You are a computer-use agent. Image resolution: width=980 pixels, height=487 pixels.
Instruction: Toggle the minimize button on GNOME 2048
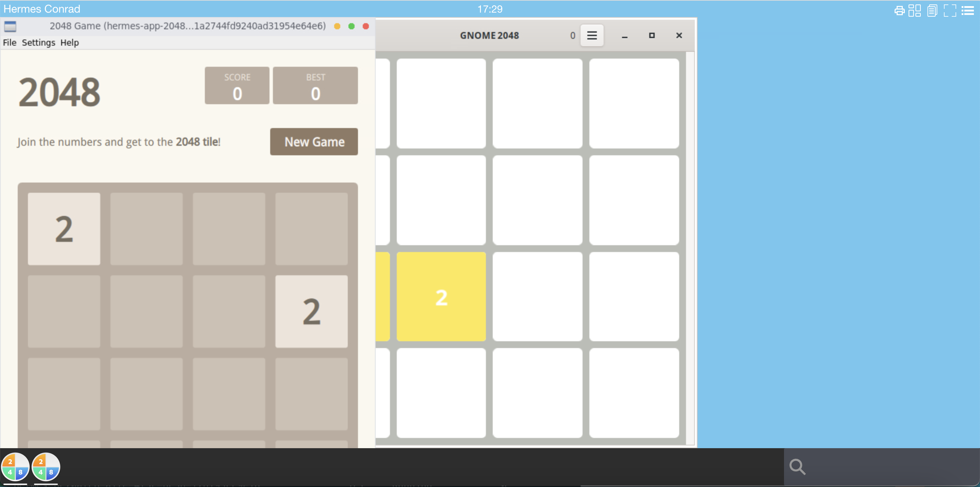[624, 36]
